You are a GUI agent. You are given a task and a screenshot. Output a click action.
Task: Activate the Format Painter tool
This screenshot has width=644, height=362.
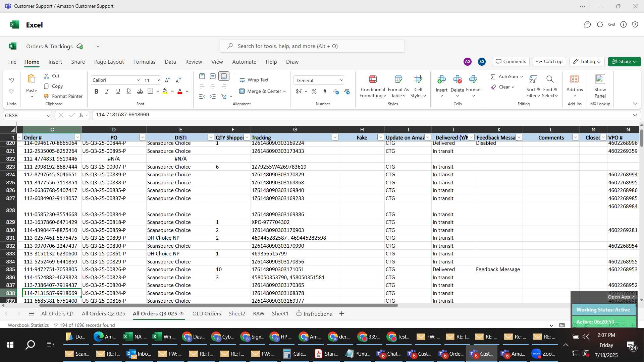(63, 96)
